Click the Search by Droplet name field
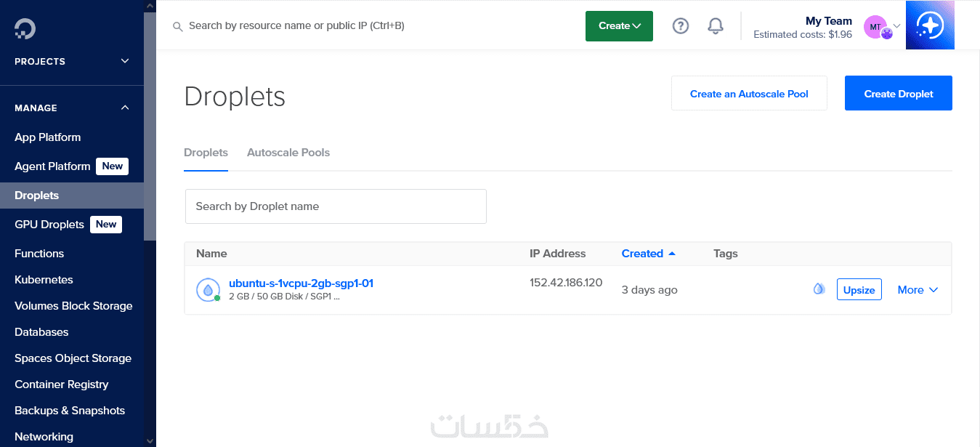Image resolution: width=980 pixels, height=447 pixels. point(336,206)
